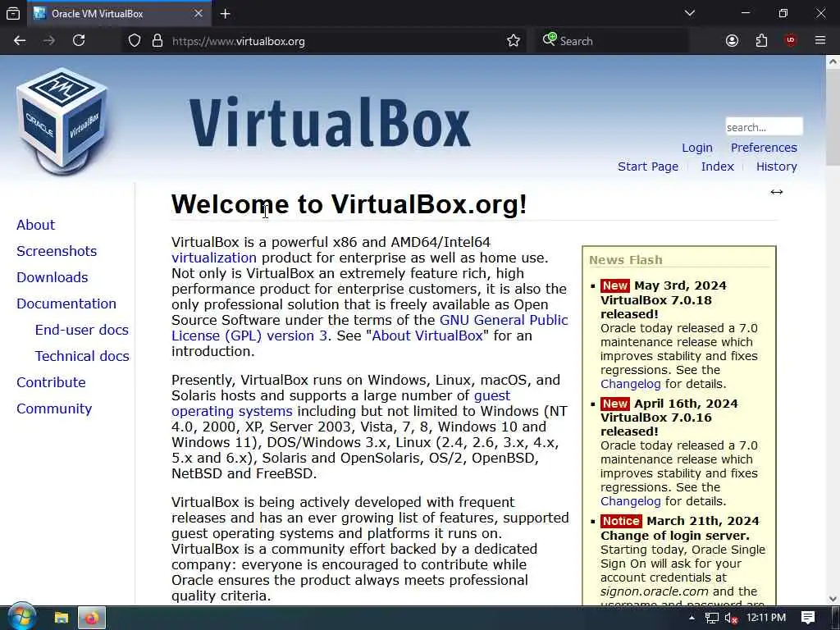Click the muted volume tray icon
The image size is (840, 630).
pyautogui.click(x=731, y=619)
